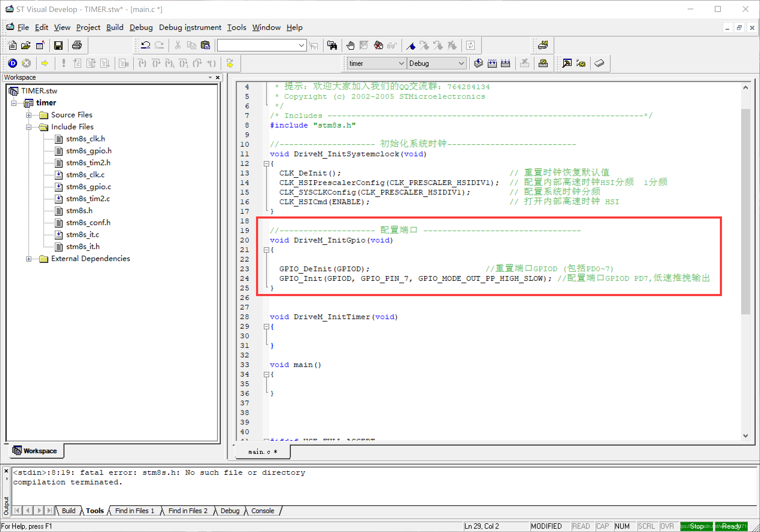Select stm8s_conf.h in tree
The width and height of the screenshot is (760, 532).
pos(88,223)
